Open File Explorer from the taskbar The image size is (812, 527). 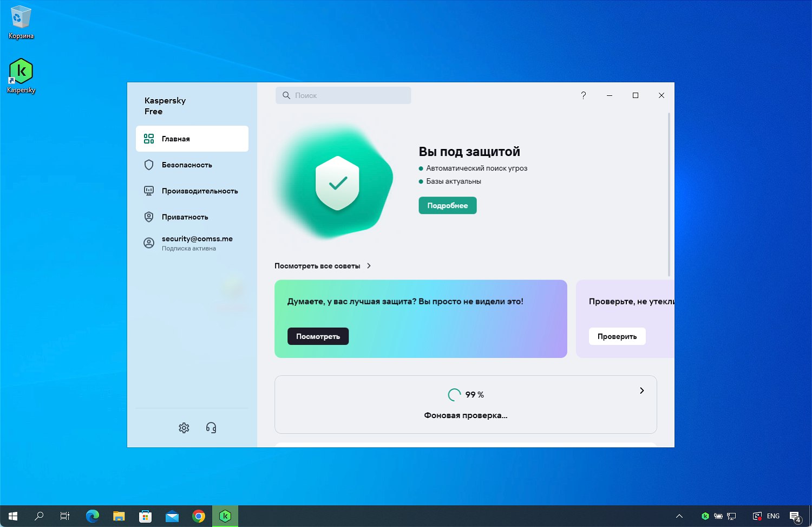coord(119,516)
